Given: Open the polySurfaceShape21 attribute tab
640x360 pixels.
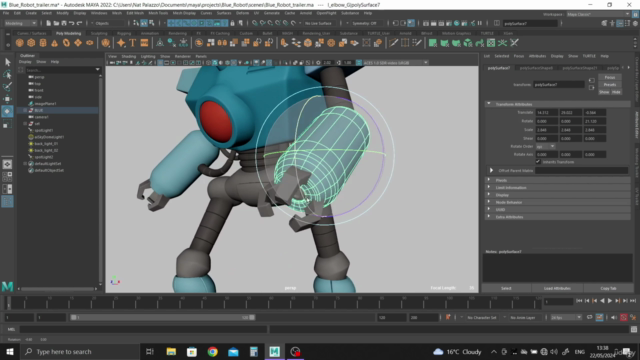Looking at the screenshot, I should 580,68.
